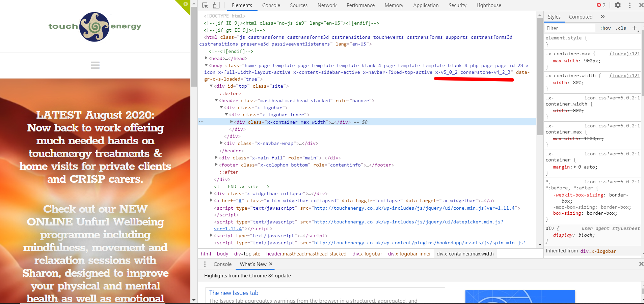Switch to the Console drawer tab

pyautogui.click(x=222, y=264)
